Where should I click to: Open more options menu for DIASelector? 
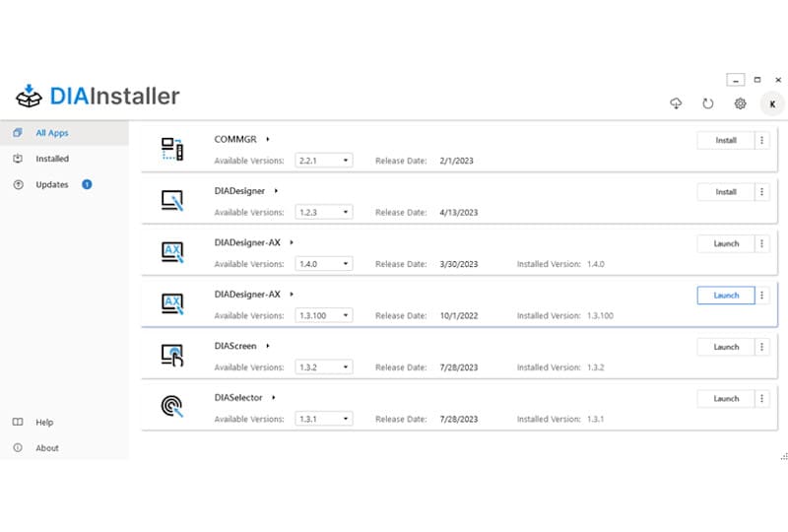coord(761,399)
